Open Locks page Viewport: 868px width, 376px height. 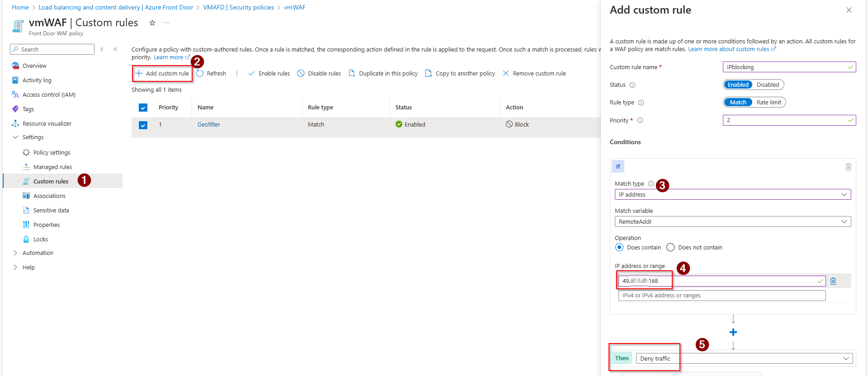tap(40, 239)
